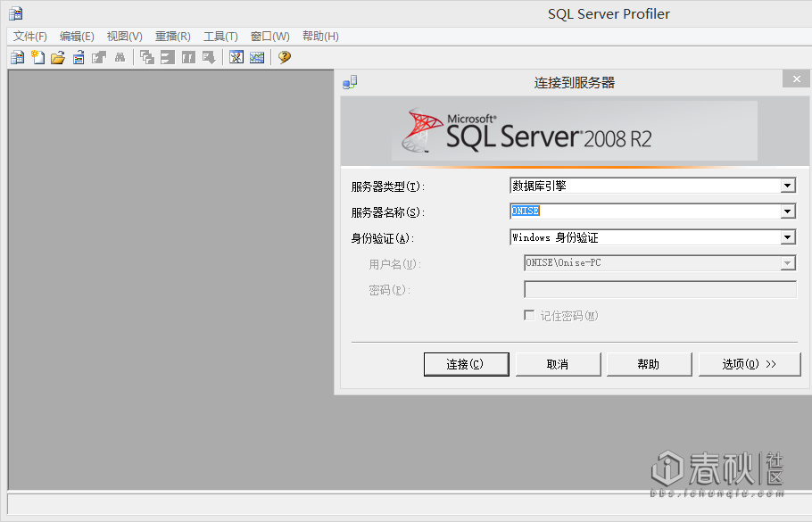Expand the 服务器类型 dropdown arrow
Screen dimensions: 812x522
coord(788,186)
